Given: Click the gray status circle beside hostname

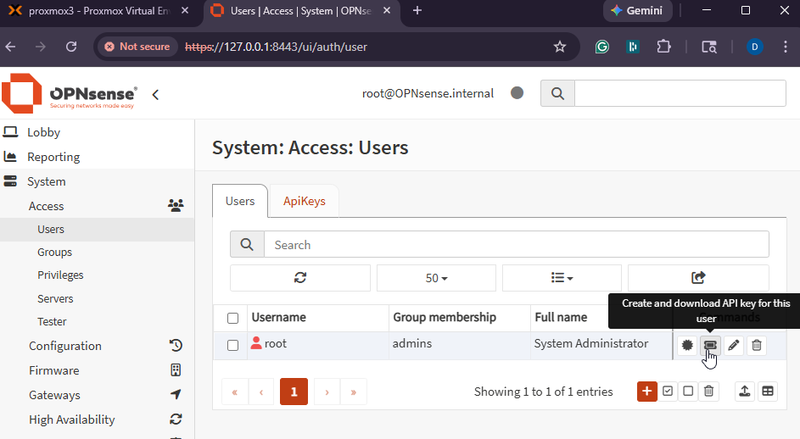Looking at the screenshot, I should [x=517, y=93].
